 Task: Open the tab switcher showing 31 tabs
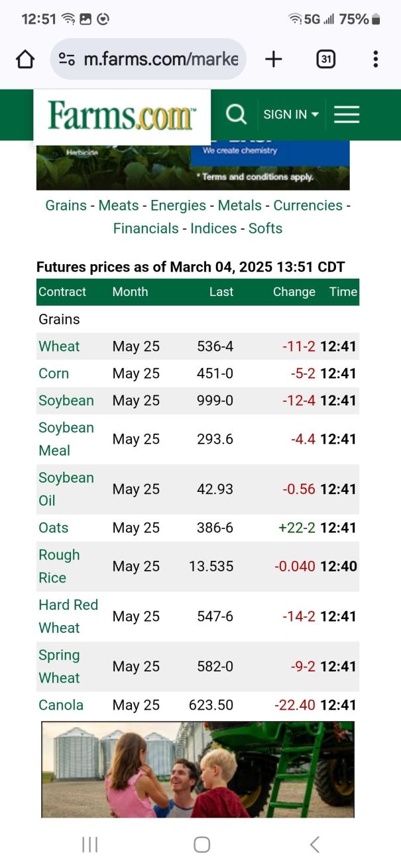pos(325,60)
